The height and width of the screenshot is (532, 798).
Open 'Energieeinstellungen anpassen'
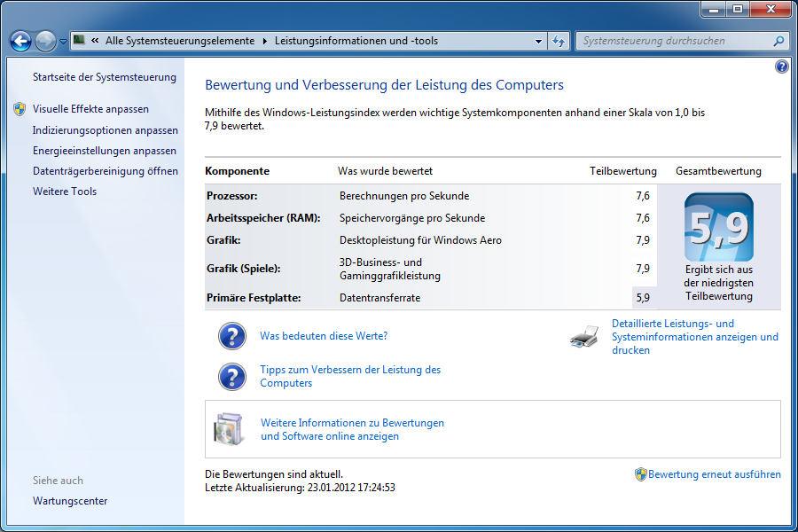(105, 151)
